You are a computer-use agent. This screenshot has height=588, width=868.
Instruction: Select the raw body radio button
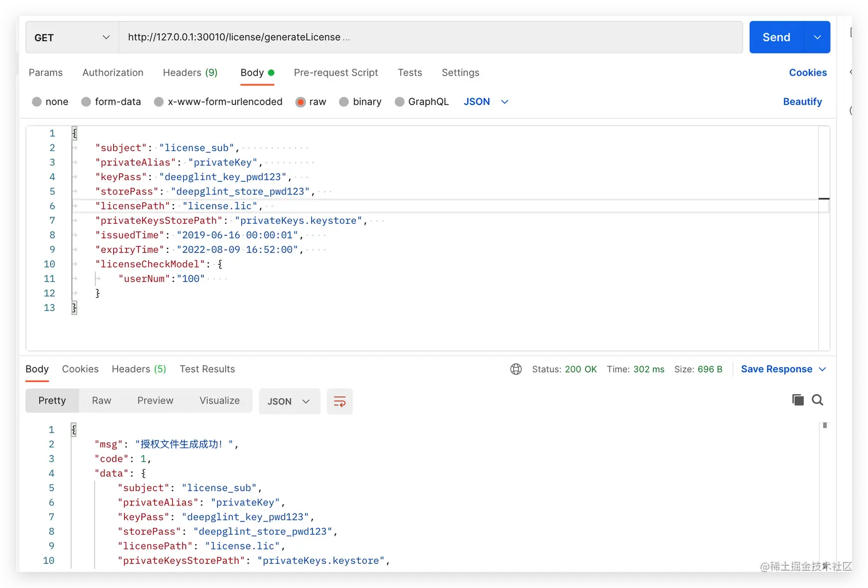300,102
